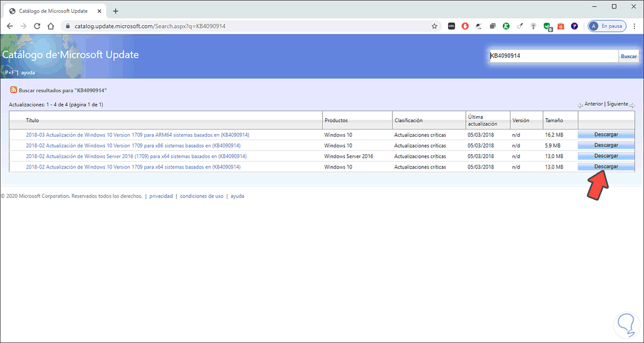Open the x86 Windows 10 KB4090914 update link

tap(133, 145)
